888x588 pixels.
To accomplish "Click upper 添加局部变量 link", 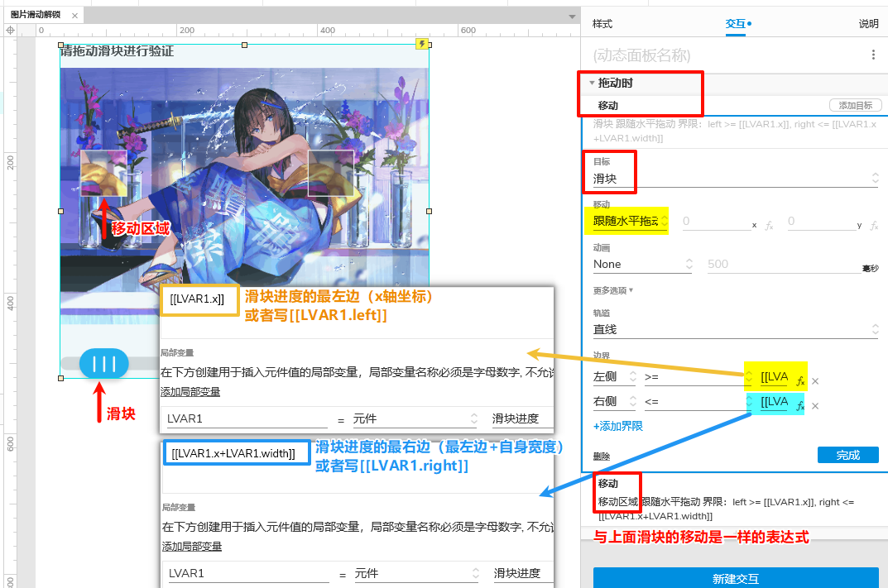I will [190, 392].
